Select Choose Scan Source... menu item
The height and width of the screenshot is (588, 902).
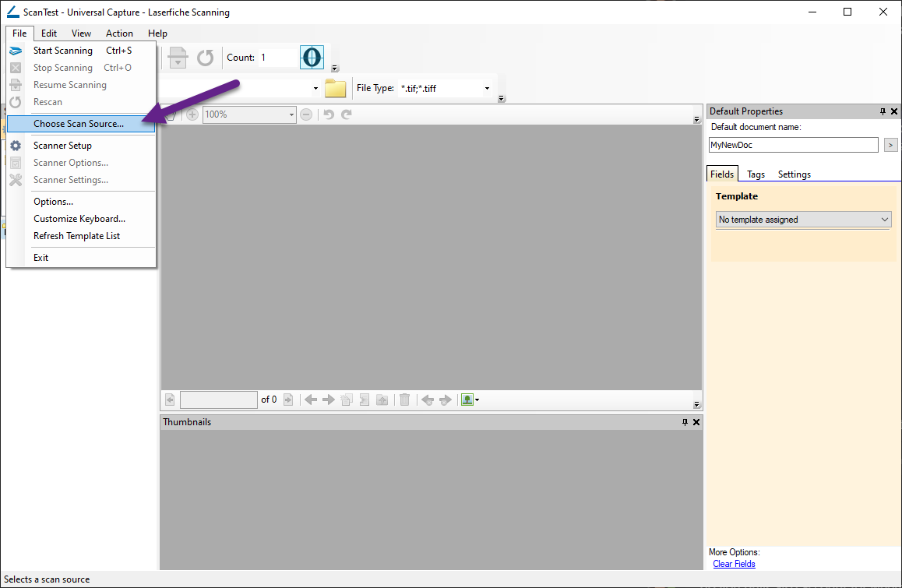[81, 124]
